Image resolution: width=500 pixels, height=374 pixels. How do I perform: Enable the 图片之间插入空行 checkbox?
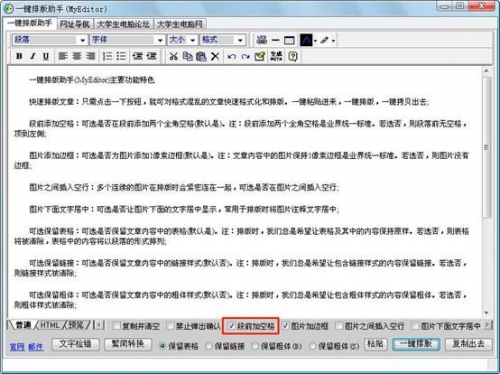tap(339, 326)
